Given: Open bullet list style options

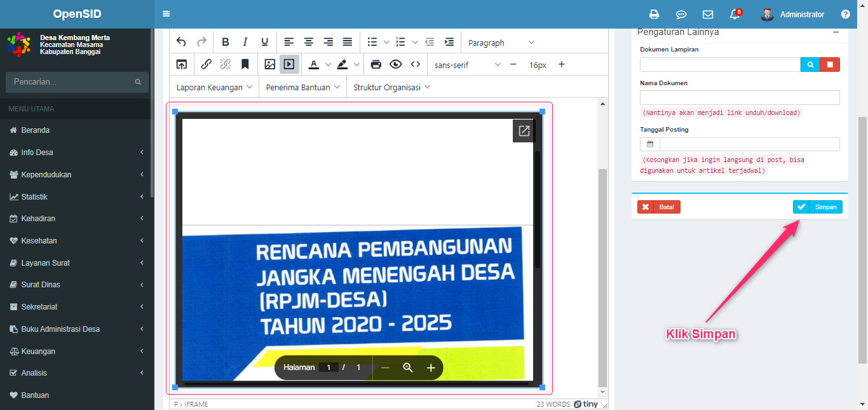Looking at the screenshot, I should point(387,42).
